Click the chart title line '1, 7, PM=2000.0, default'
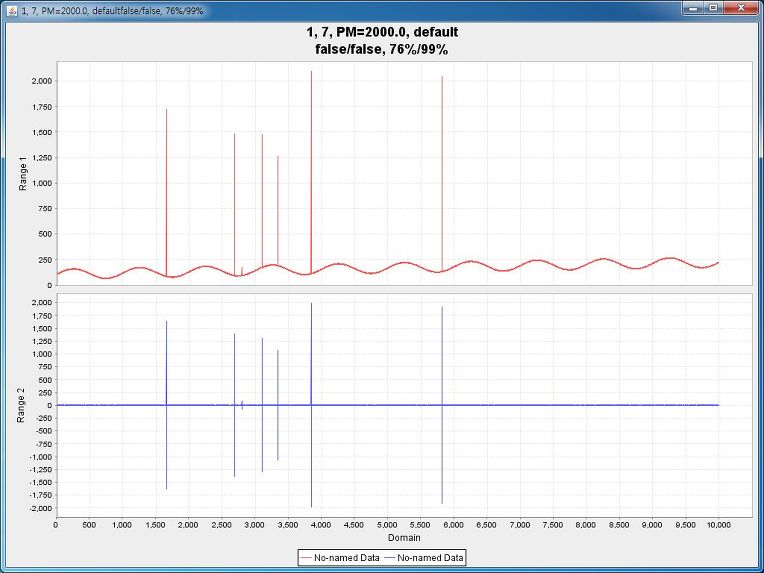This screenshot has height=573, width=764. pos(382,32)
